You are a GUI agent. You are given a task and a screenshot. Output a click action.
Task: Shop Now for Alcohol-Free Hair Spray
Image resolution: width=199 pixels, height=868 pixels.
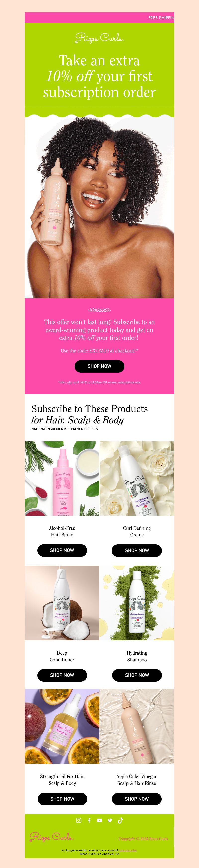point(62,550)
